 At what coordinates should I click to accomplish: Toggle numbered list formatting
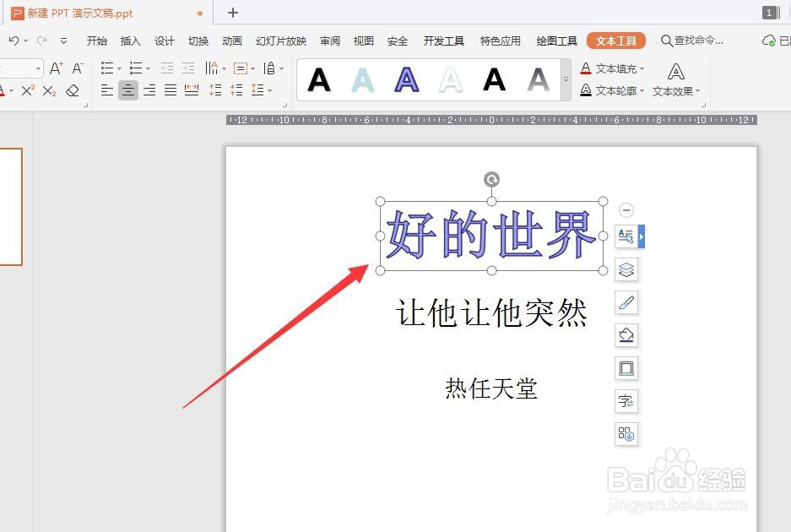[135, 68]
